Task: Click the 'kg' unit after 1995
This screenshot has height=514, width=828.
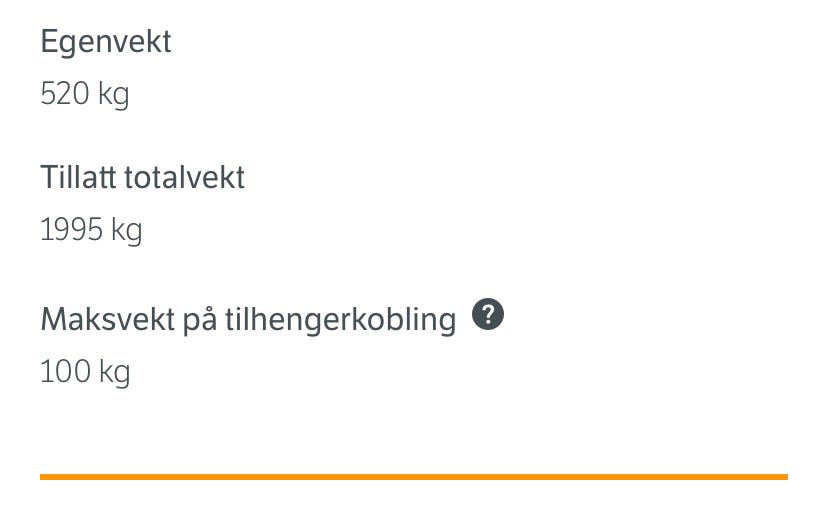Action: click(127, 232)
